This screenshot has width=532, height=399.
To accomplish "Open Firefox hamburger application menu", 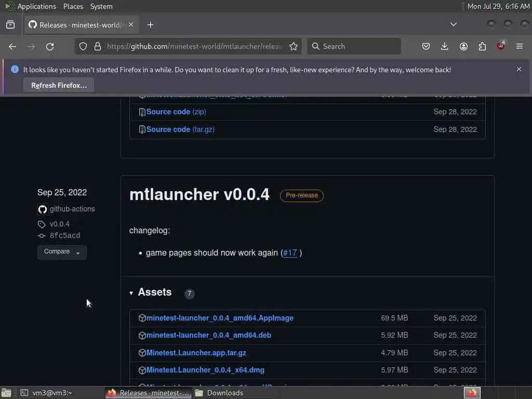I will pos(520,46).
